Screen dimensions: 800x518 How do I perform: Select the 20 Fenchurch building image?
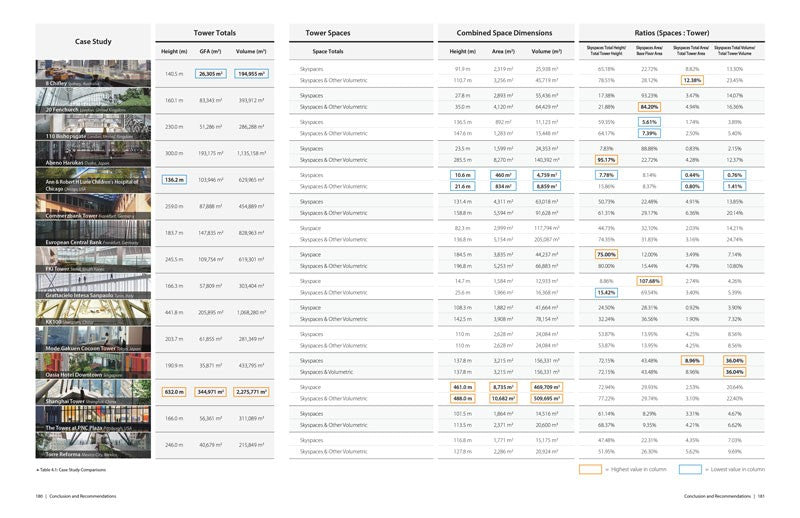click(x=93, y=101)
